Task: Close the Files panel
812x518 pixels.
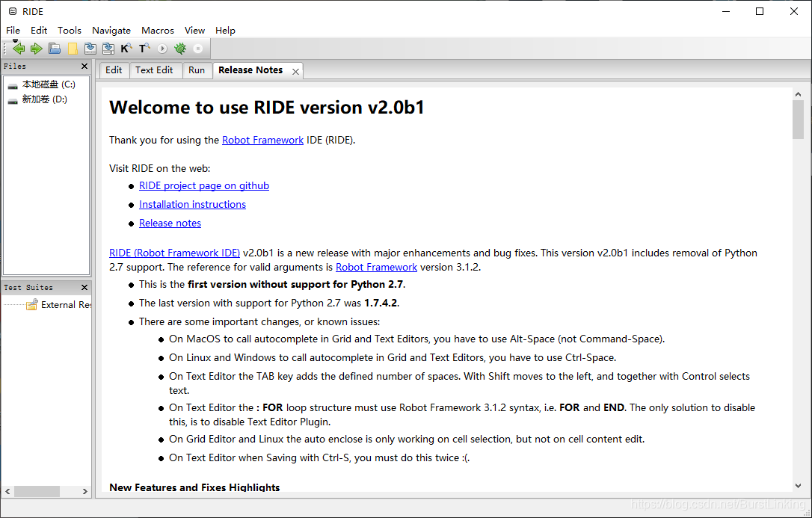Action: click(x=84, y=67)
